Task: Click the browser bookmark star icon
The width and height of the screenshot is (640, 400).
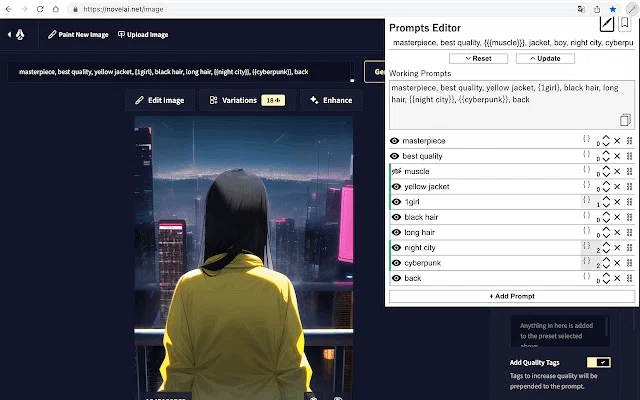Action: pyautogui.click(x=613, y=9)
